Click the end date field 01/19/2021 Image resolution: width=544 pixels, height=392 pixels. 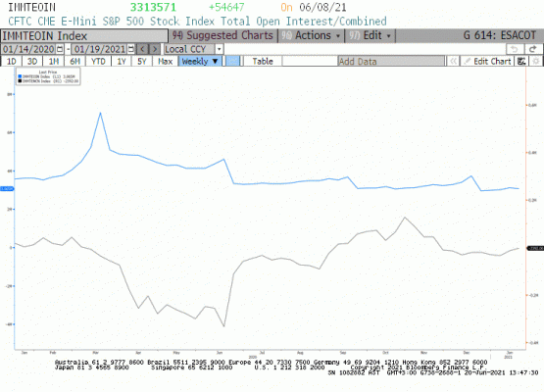click(x=100, y=49)
